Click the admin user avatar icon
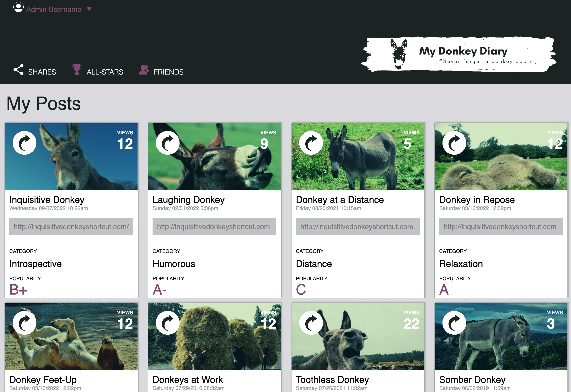This screenshot has height=392, width=571. [x=18, y=7]
